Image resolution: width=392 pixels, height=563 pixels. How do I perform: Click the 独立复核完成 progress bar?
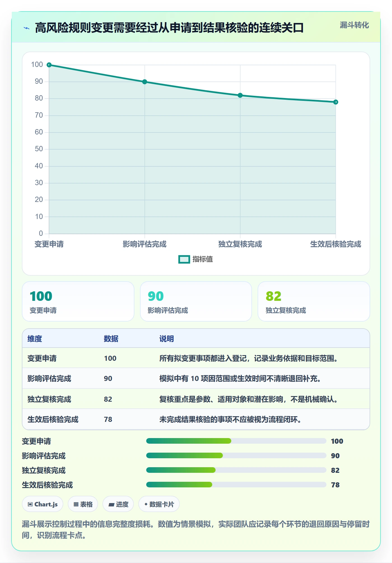coord(236,470)
